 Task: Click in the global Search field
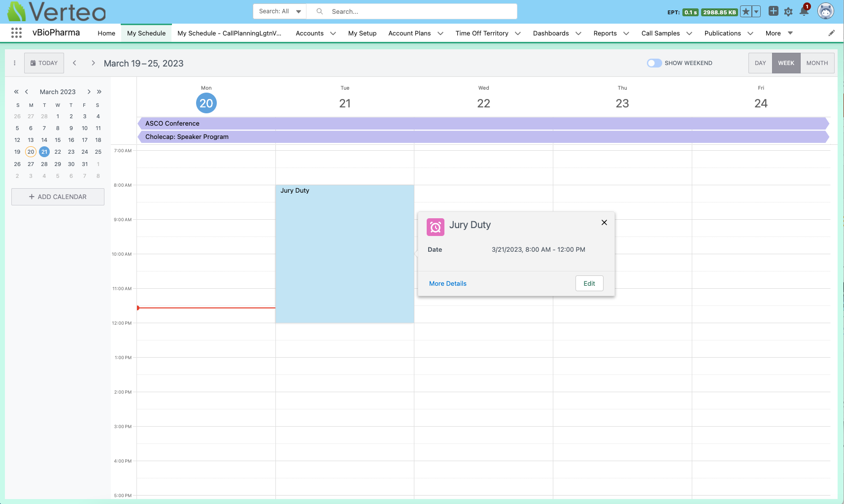click(419, 11)
